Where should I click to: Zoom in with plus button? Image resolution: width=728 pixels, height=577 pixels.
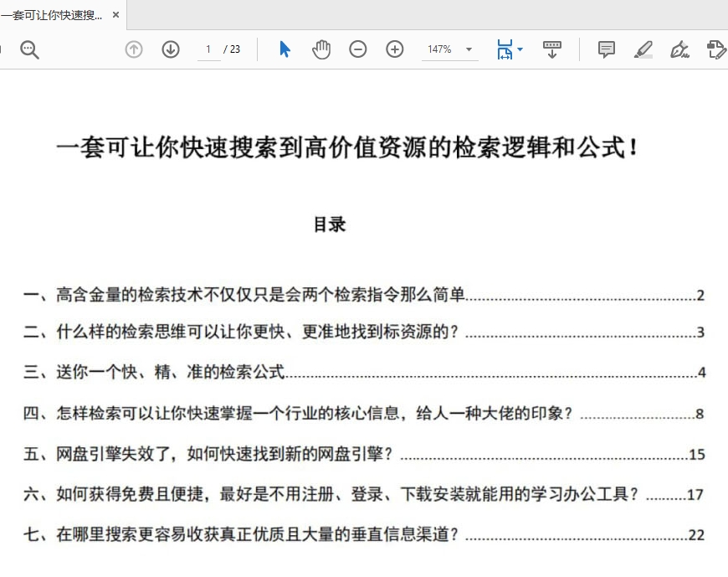coord(395,49)
